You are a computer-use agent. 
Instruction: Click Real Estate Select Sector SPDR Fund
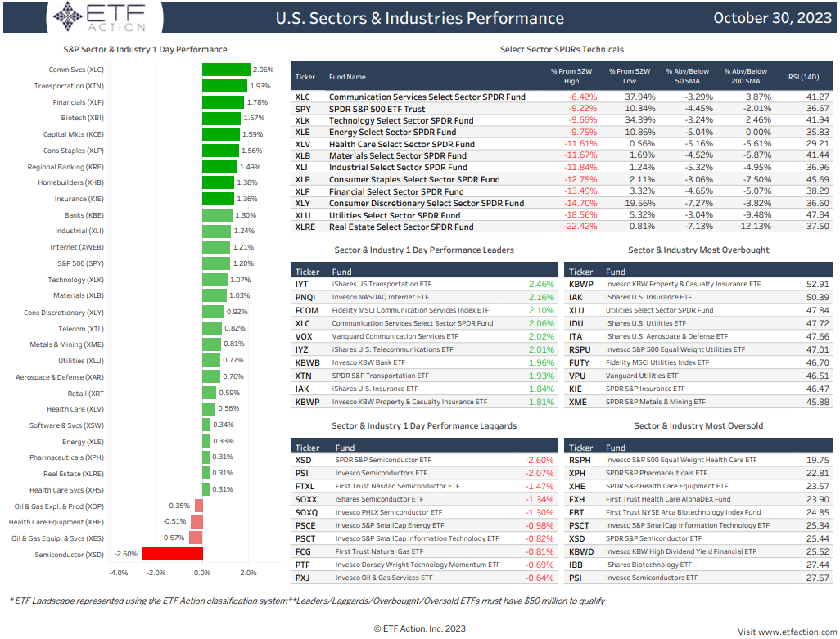point(401,227)
